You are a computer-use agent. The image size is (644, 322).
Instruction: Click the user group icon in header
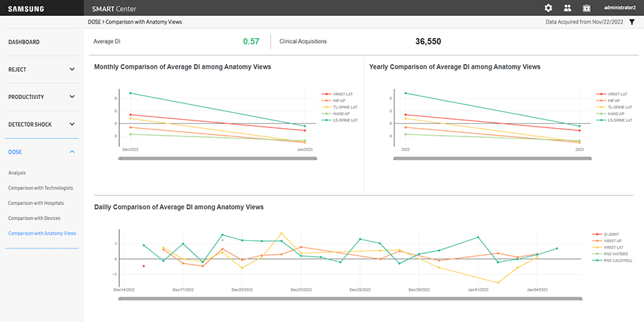point(568,8)
